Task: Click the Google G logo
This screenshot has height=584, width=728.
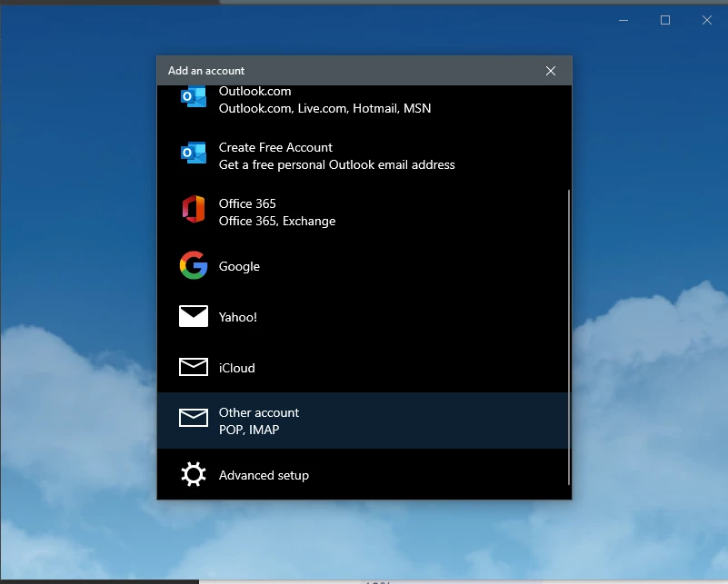Action: point(194,265)
